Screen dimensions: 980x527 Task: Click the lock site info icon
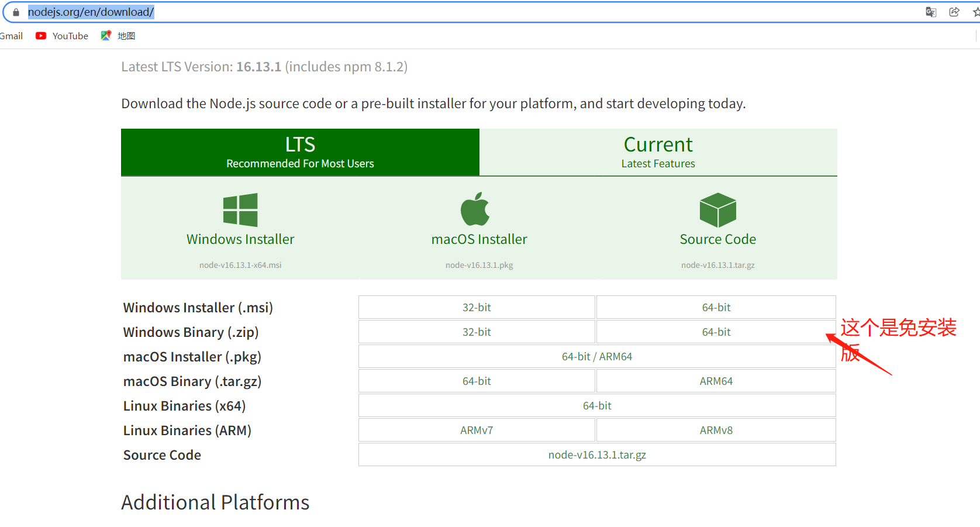pyautogui.click(x=16, y=12)
